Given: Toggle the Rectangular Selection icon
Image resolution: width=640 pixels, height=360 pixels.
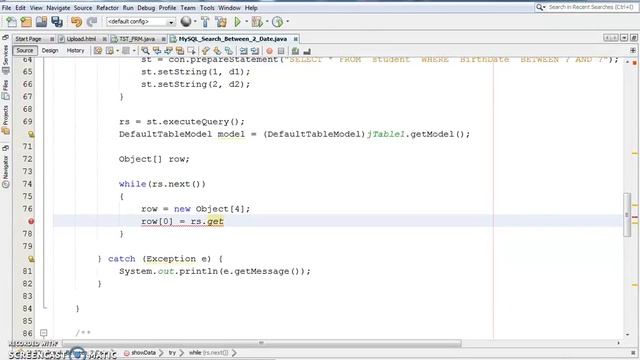Looking at the screenshot, I should pyautogui.click(x=191, y=51).
